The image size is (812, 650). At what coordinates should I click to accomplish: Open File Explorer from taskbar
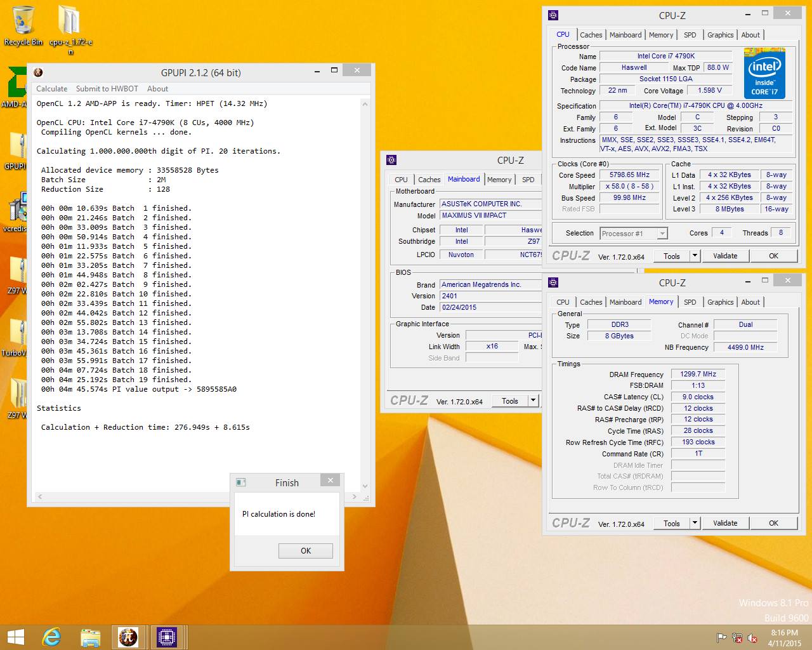(90, 637)
